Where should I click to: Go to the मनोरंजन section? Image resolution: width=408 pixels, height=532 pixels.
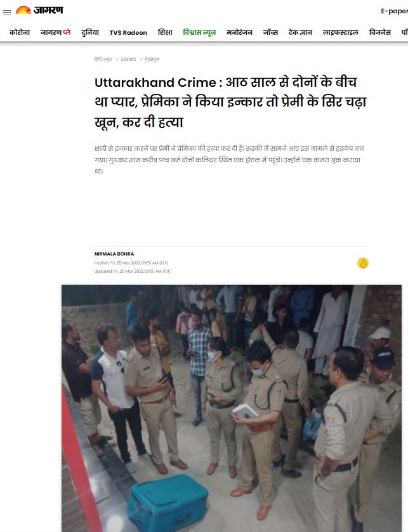239,32
